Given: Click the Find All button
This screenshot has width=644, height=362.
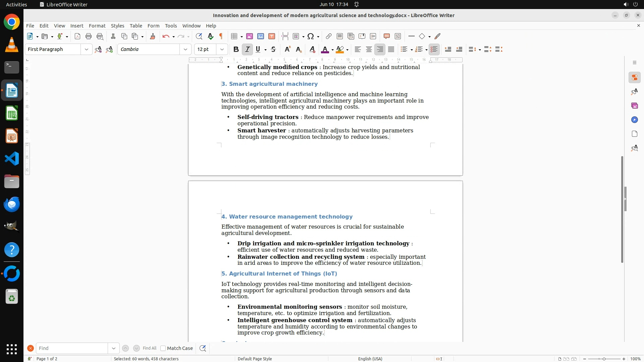Looking at the screenshot, I should pos(149,348).
